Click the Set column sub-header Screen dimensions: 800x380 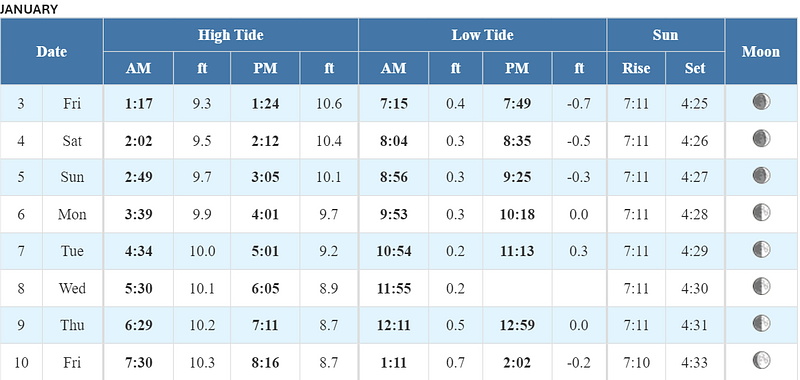coord(695,68)
